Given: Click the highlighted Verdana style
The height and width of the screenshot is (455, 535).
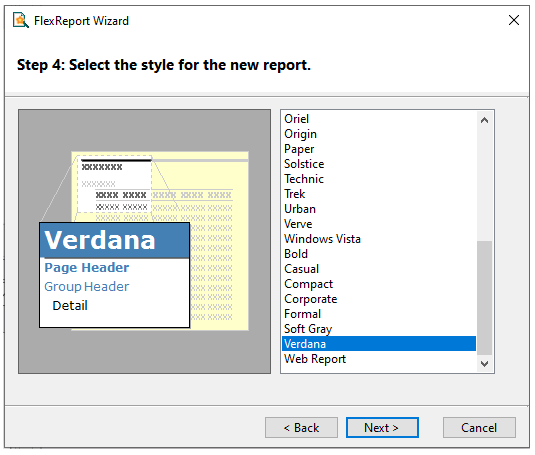Looking at the screenshot, I should [x=379, y=344].
